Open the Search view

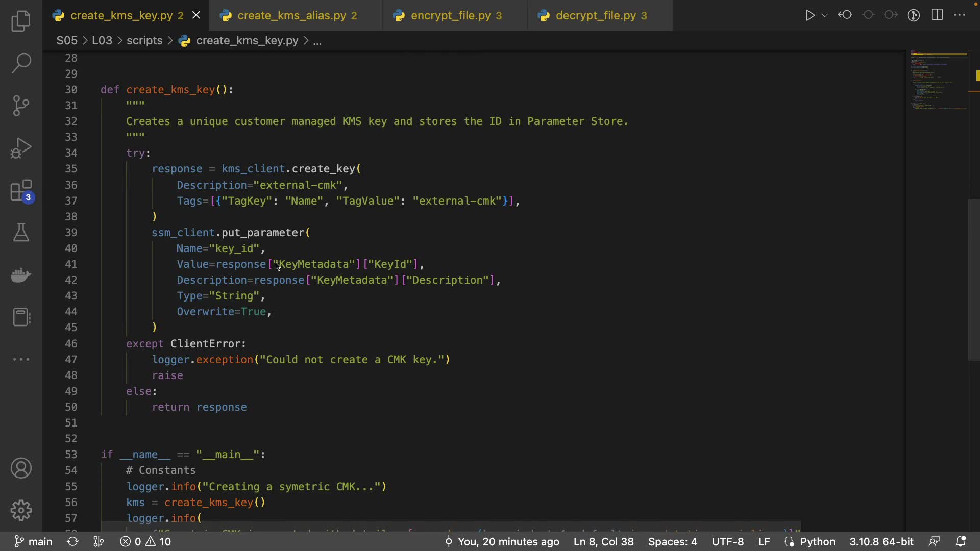pyautogui.click(x=21, y=63)
